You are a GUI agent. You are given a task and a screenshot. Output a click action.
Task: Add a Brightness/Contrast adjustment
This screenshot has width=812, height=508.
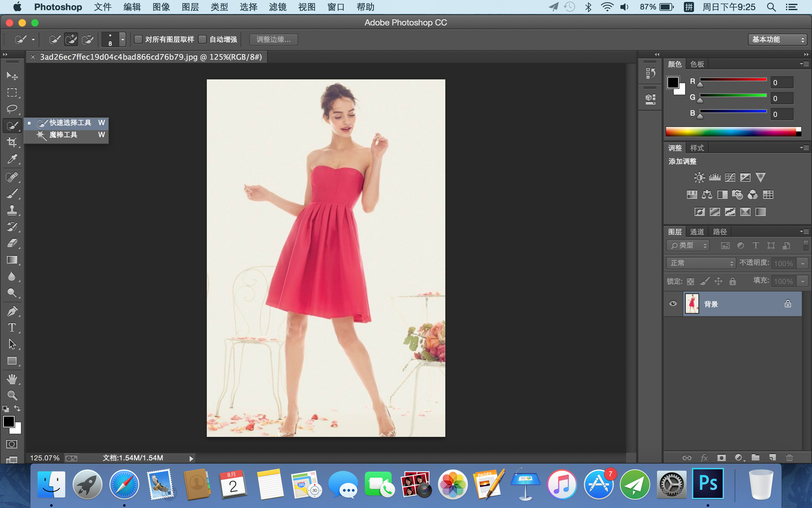pos(699,177)
